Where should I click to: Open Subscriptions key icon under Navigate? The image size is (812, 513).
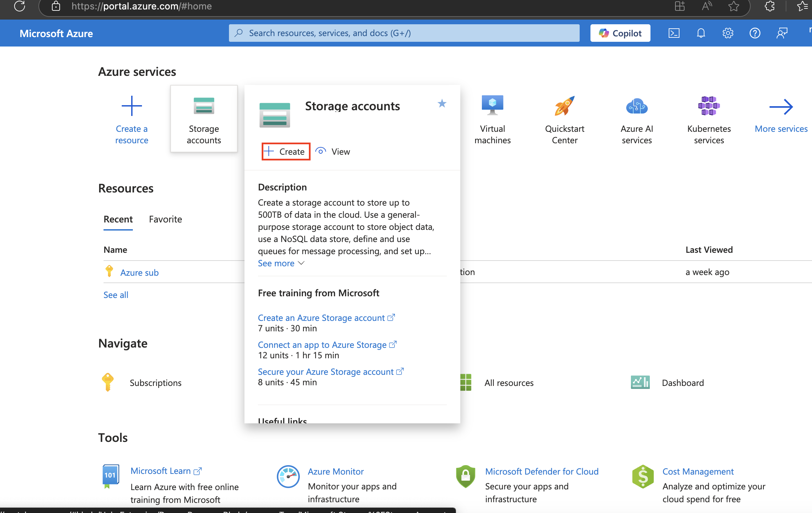pos(108,382)
